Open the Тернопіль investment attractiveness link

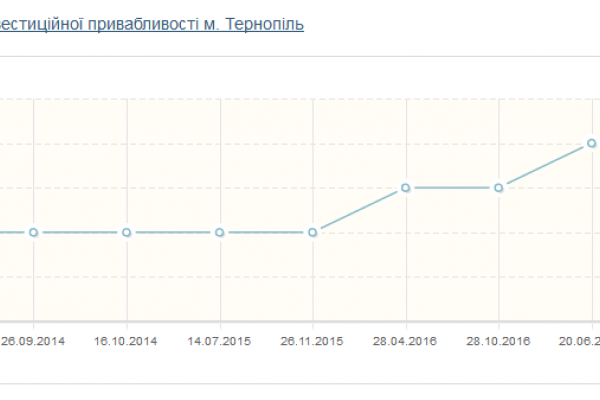(x=152, y=24)
